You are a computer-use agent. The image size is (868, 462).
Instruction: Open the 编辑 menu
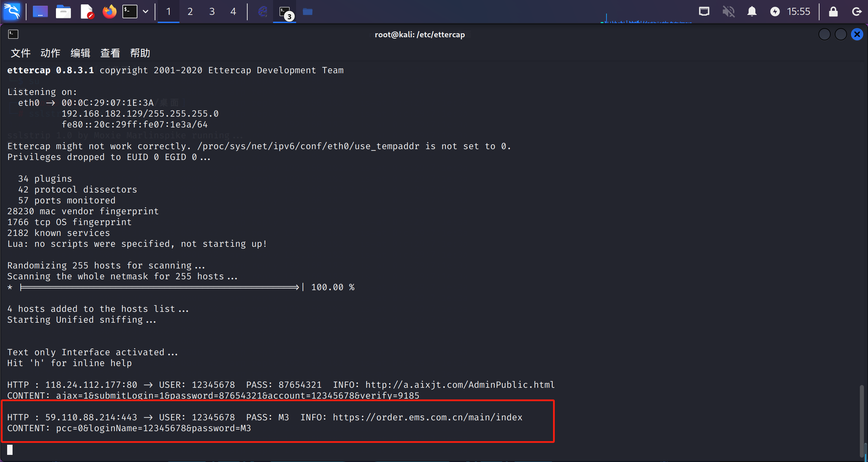click(x=80, y=53)
